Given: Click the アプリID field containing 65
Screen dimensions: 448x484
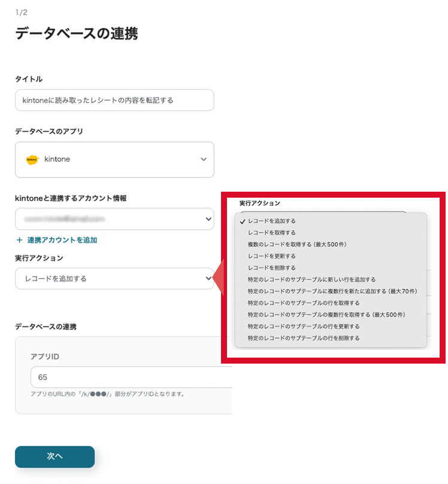Looking at the screenshot, I should tap(132, 377).
